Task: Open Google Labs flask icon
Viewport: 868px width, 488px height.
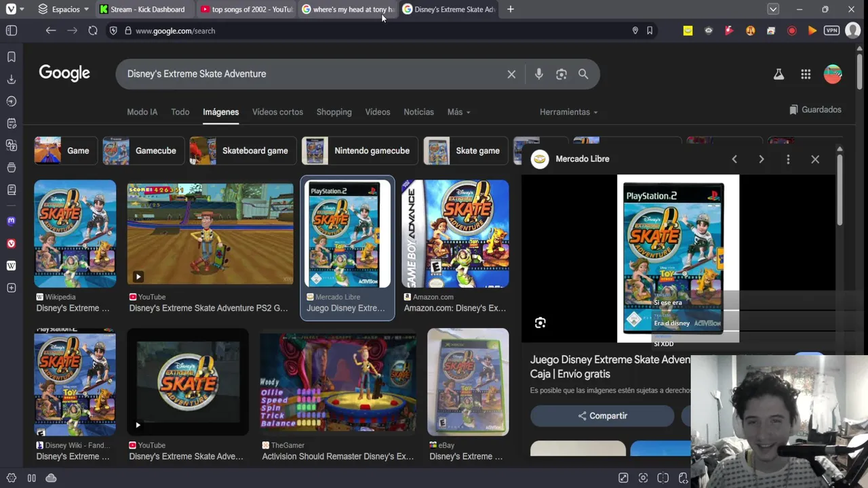Action: tap(778, 75)
